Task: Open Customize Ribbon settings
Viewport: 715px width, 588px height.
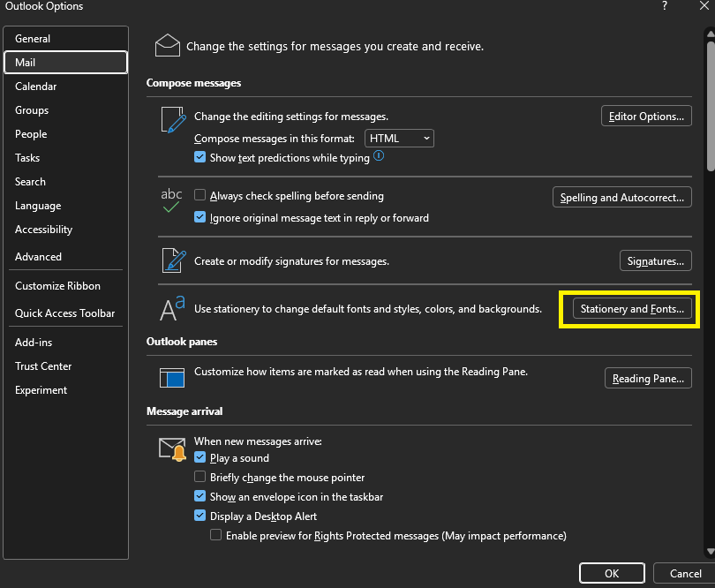Action: coord(65,286)
